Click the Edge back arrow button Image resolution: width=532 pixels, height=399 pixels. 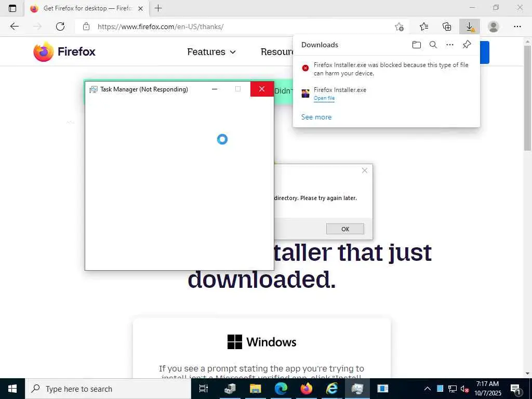[x=14, y=26]
